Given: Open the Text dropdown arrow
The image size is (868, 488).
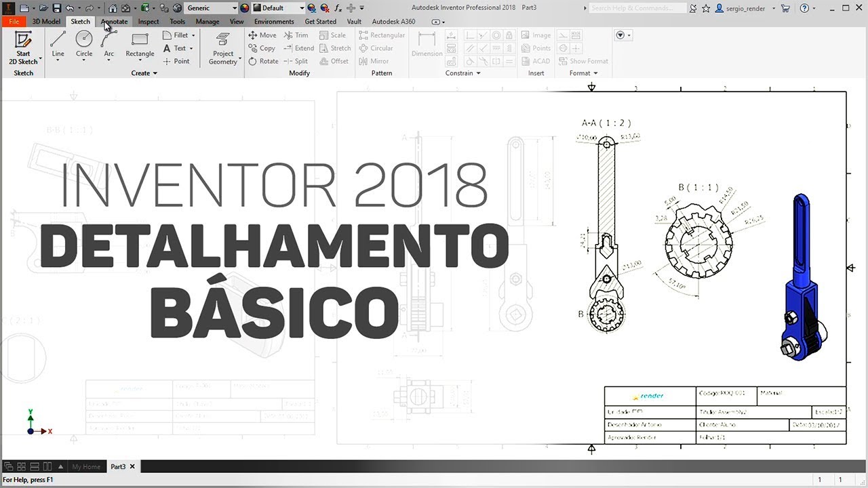Looking at the screenshot, I should pyautogui.click(x=191, y=48).
